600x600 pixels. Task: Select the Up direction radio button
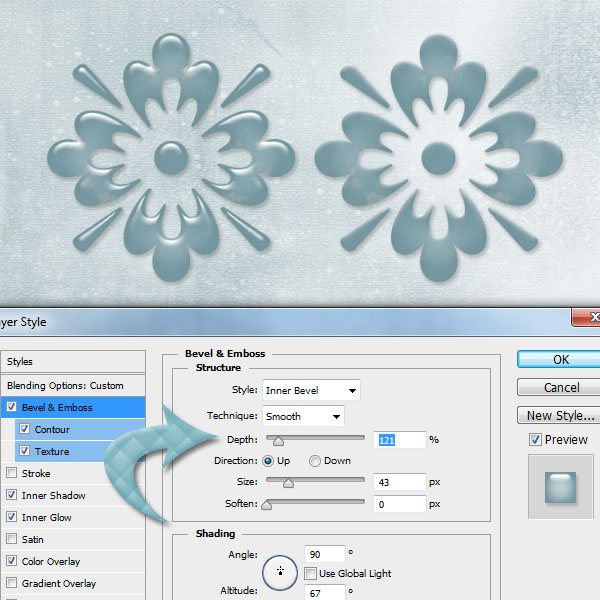[268, 461]
